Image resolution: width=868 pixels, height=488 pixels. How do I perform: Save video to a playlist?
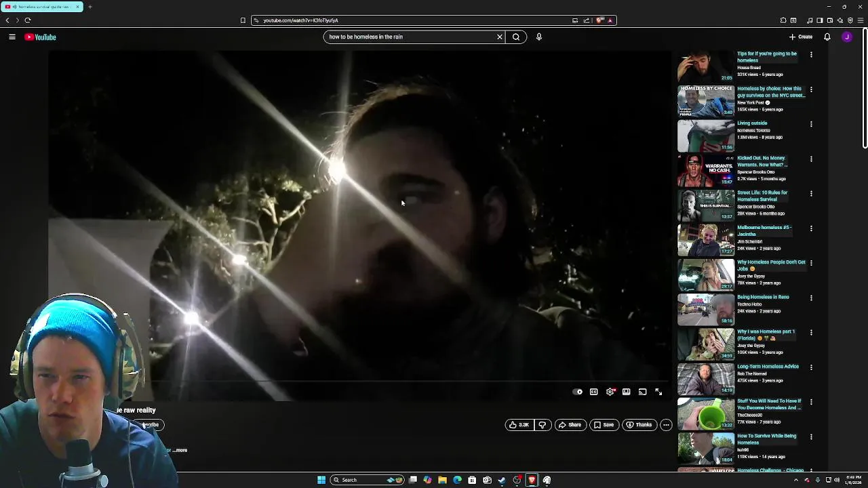pos(604,425)
